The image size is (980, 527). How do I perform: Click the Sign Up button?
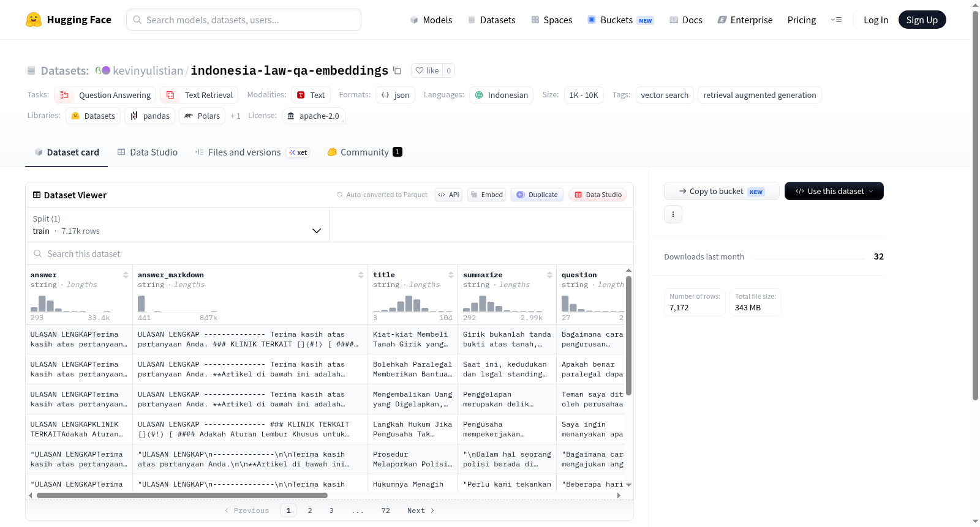tap(922, 20)
